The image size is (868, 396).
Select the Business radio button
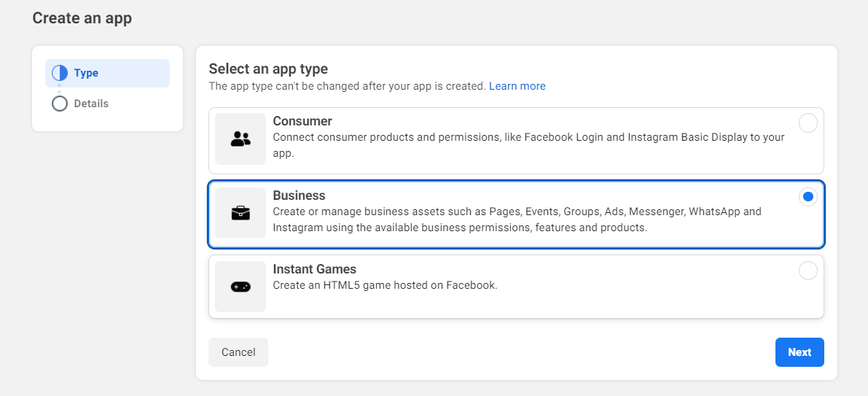point(808,197)
